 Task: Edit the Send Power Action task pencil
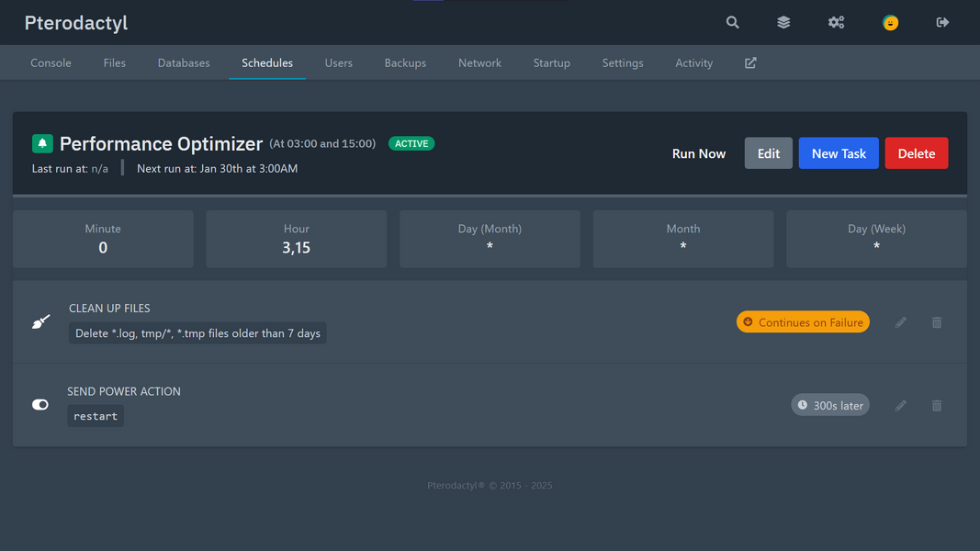coord(901,405)
